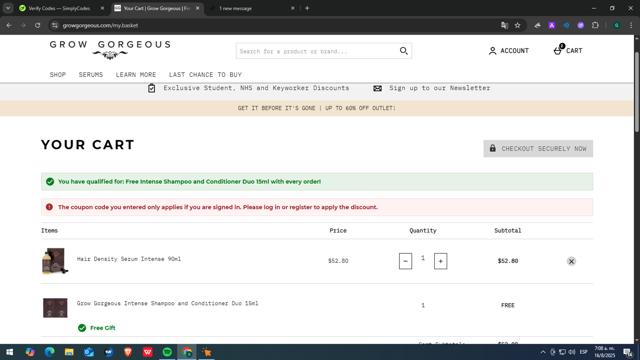Click the account person icon
Viewport: 640px width, 360px height.
pos(493,51)
